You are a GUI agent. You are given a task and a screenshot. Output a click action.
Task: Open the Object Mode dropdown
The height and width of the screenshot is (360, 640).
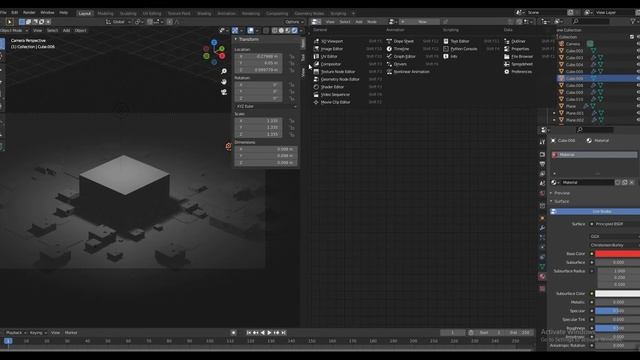pos(14,31)
